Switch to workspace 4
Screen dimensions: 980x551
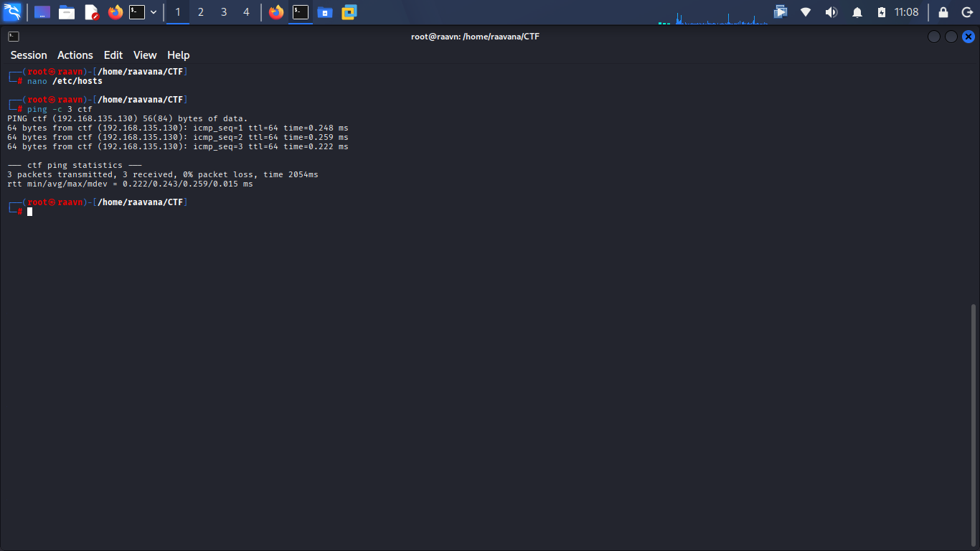[247, 12]
